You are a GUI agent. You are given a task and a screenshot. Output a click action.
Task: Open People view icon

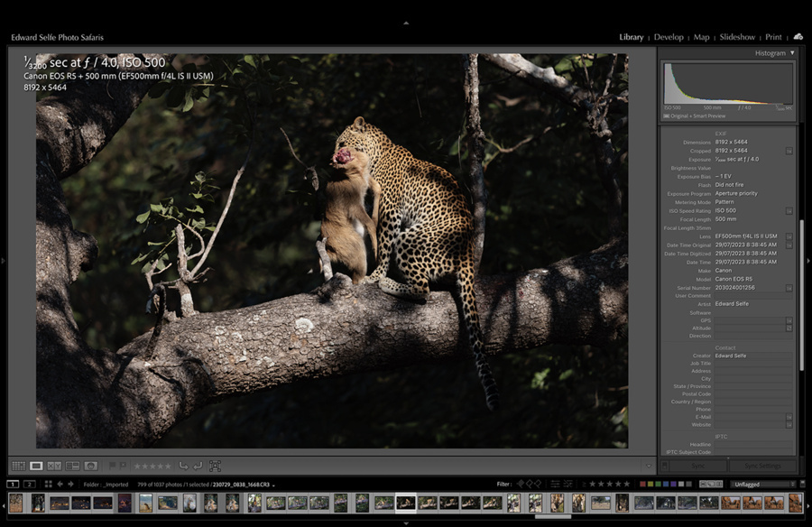pyautogui.click(x=90, y=466)
